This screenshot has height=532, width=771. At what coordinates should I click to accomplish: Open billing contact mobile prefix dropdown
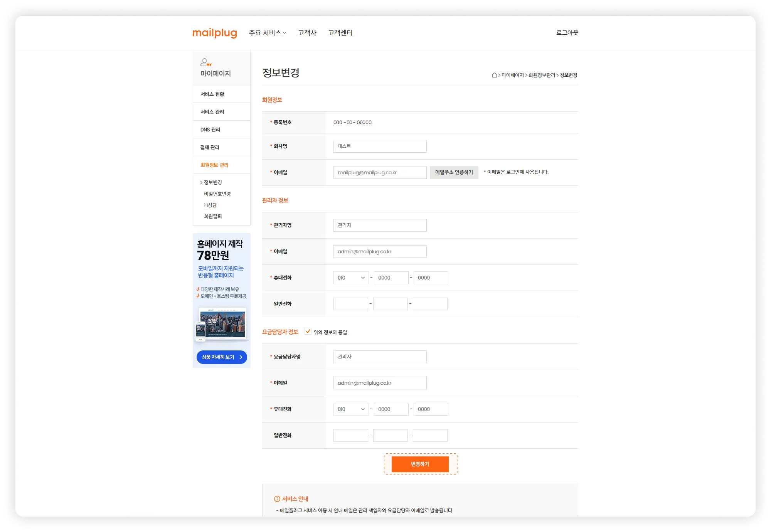point(351,409)
